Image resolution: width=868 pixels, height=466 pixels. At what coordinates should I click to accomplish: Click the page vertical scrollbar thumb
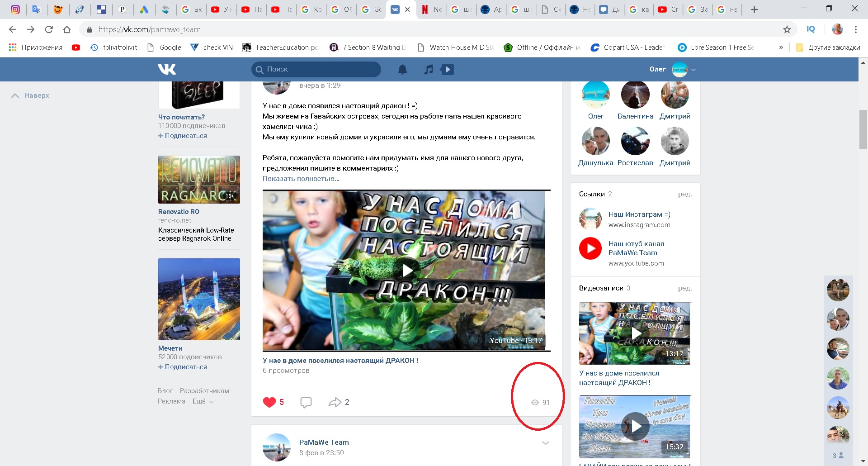[x=863, y=129]
